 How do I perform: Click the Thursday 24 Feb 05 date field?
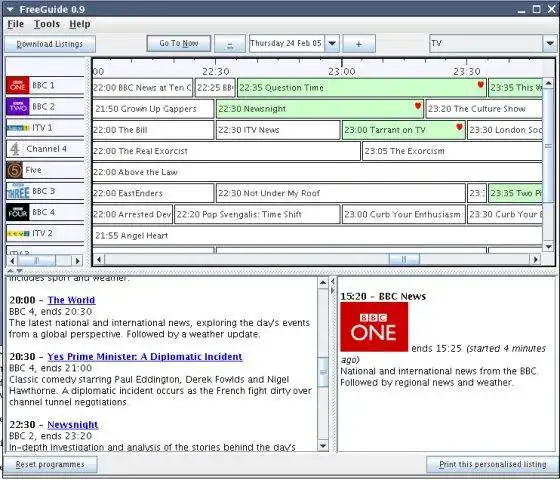(x=287, y=44)
